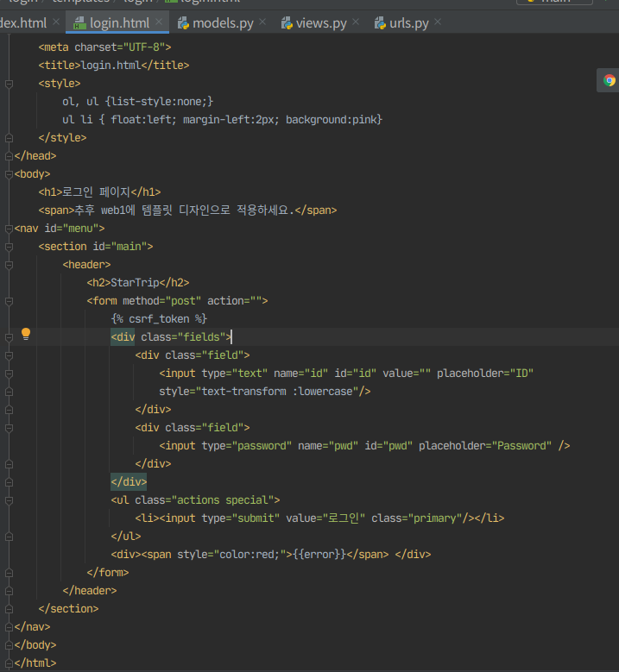Click the </nav> closing tag
This screenshot has width=619, height=672.
tap(32, 626)
